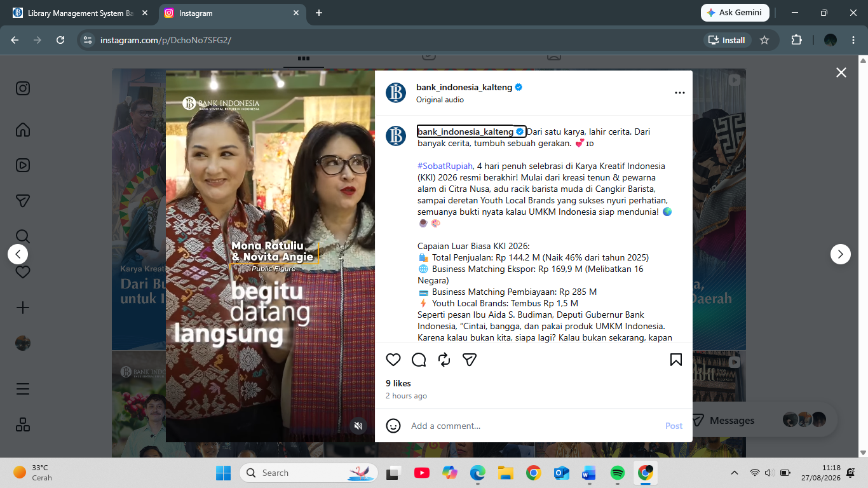Open Home feed in Instagram sidebar

(23, 130)
